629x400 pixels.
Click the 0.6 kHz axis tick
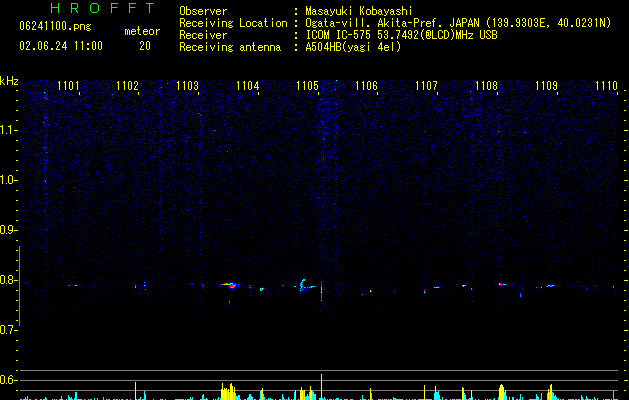(x=9, y=380)
